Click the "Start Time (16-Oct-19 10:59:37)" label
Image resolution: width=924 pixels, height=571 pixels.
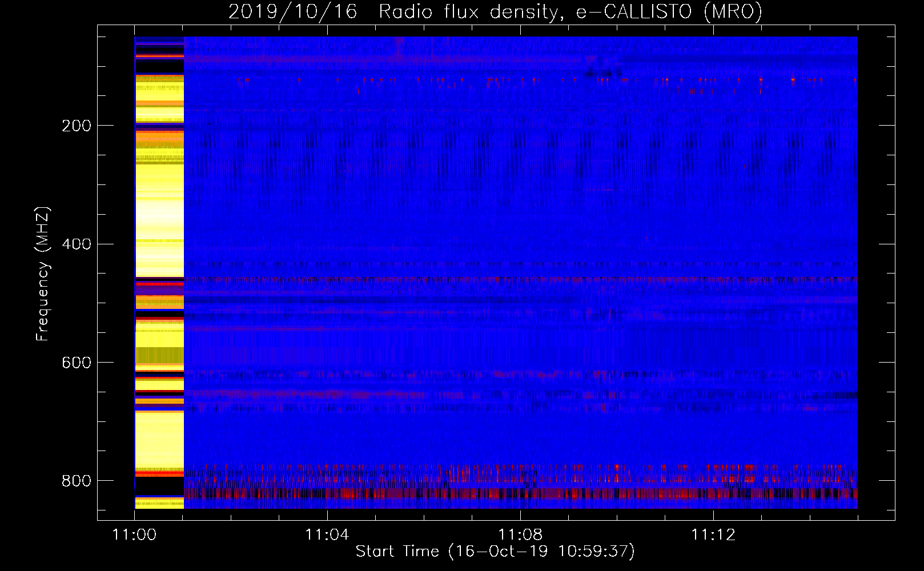pos(495,552)
